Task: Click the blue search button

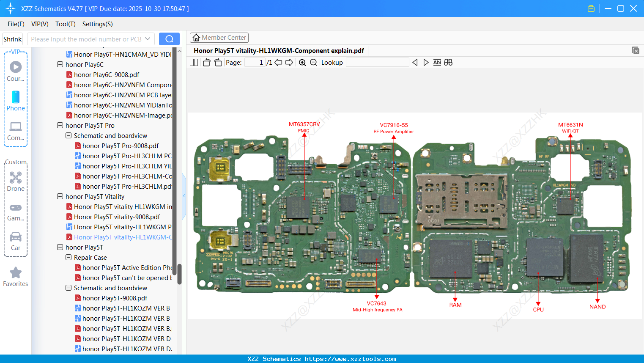Action: (169, 39)
